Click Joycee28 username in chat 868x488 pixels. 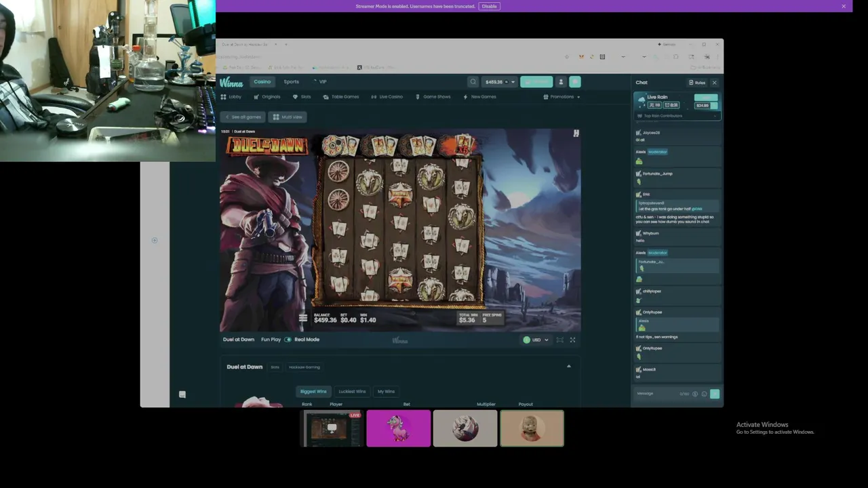(651, 133)
